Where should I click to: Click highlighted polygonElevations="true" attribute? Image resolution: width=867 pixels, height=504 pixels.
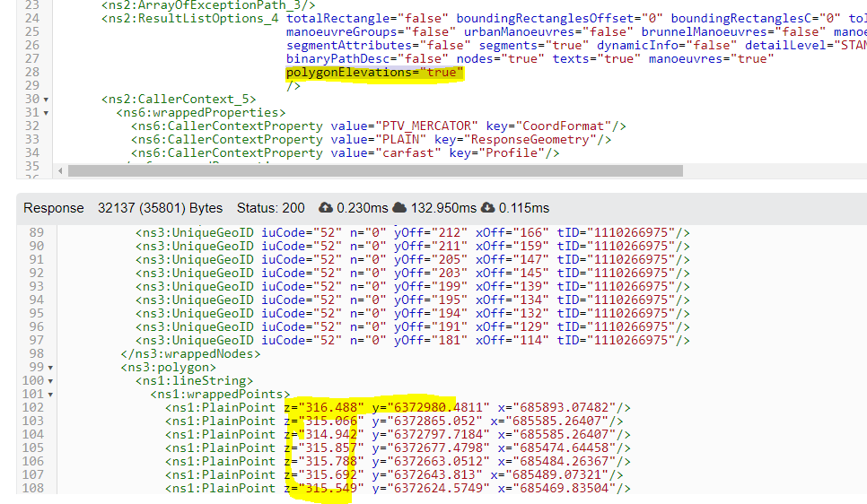(x=374, y=73)
